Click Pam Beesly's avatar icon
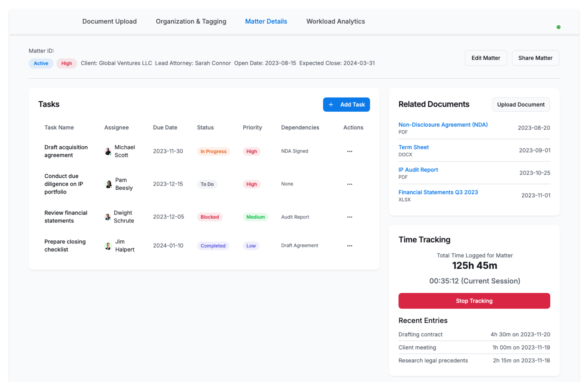588x382 pixels. point(108,184)
